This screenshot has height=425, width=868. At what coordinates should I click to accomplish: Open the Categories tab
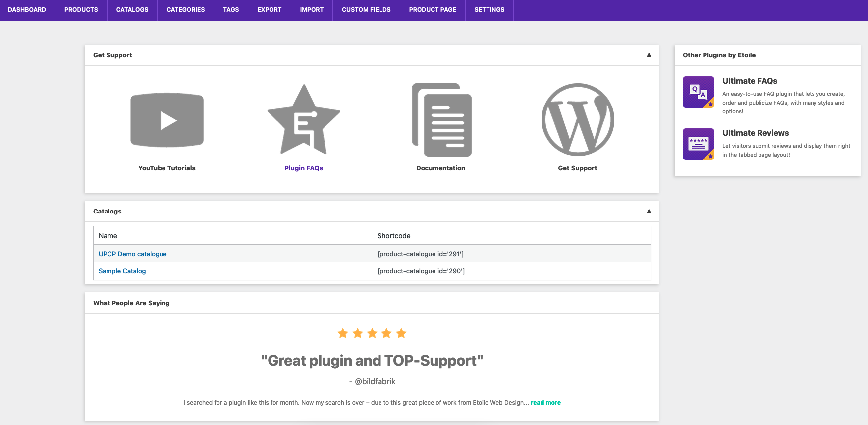(x=186, y=10)
